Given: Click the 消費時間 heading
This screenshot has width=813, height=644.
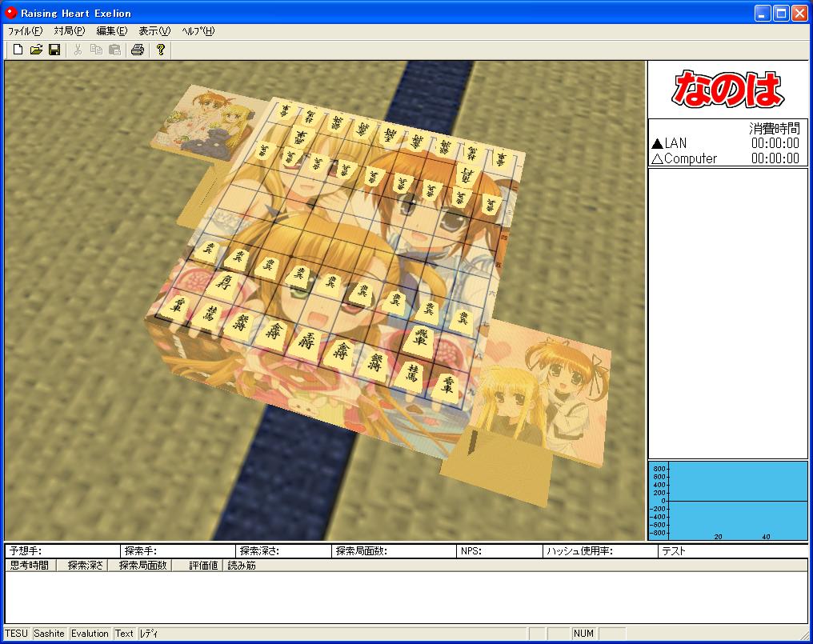Looking at the screenshot, I should click(774, 128).
